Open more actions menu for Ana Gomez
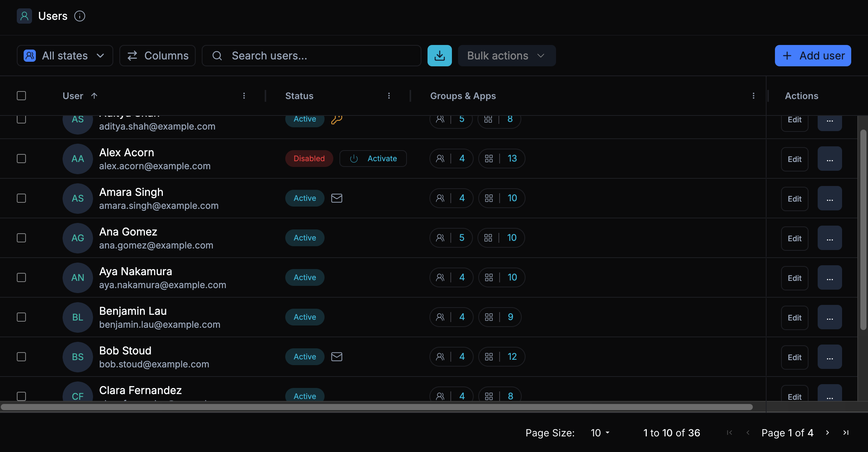Image resolution: width=868 pixels, height=452 pixels. [829, 238]
